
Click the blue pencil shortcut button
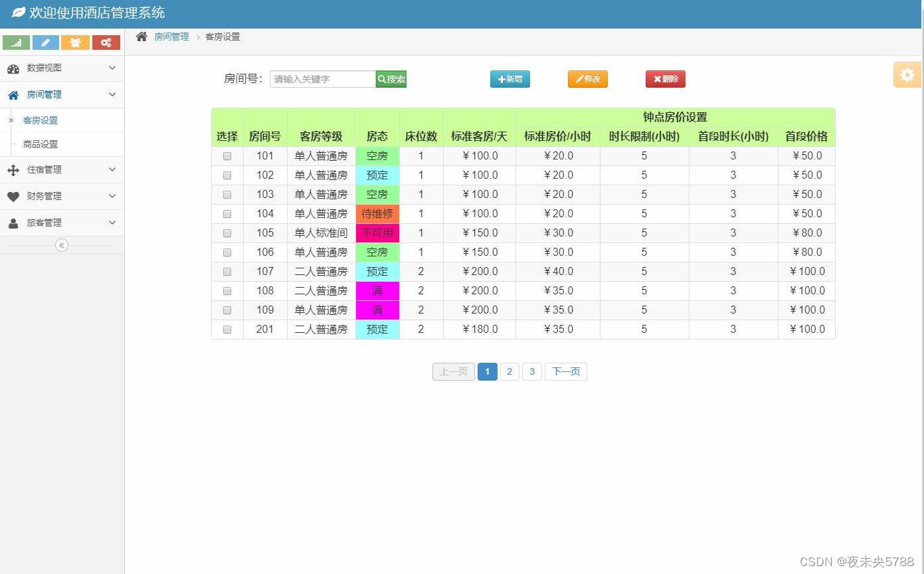pyautogui.click(x=45, y=43)
